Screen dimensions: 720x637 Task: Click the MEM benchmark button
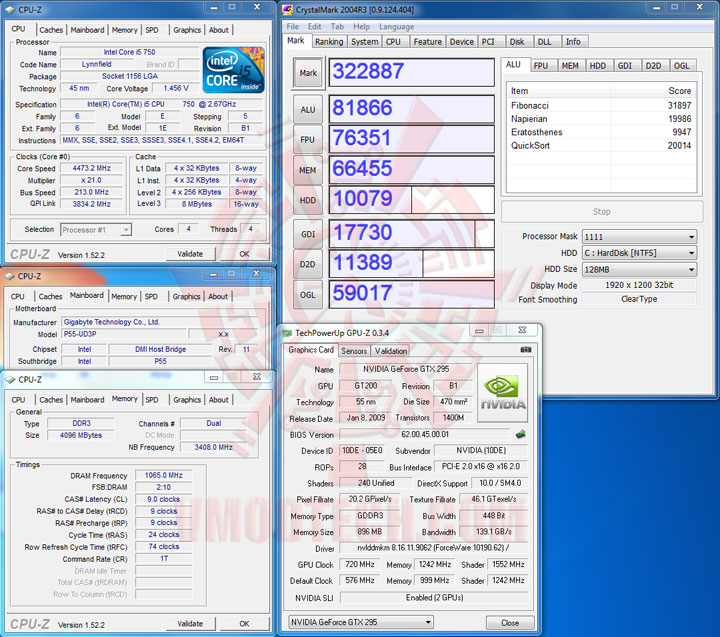[308, 170]
